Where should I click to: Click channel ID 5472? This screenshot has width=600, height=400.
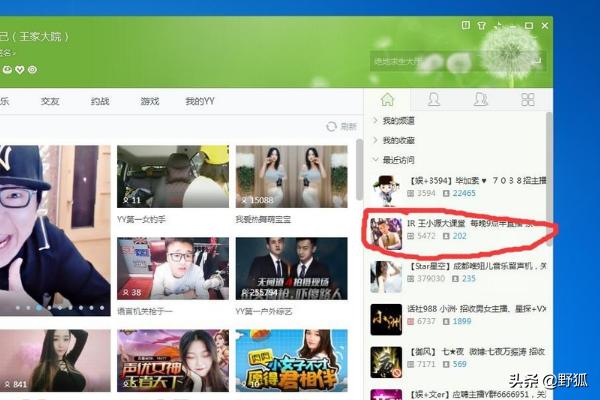pos(426,236)
